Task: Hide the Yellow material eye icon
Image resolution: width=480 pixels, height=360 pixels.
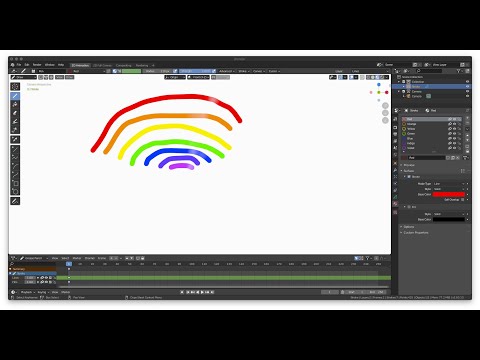Action: coord(454,129)
